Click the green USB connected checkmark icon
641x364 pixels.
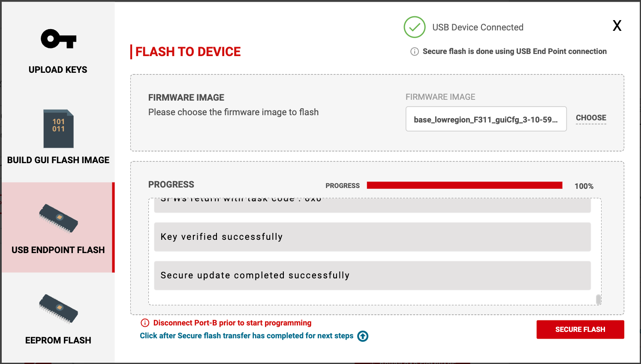[414, 27]
